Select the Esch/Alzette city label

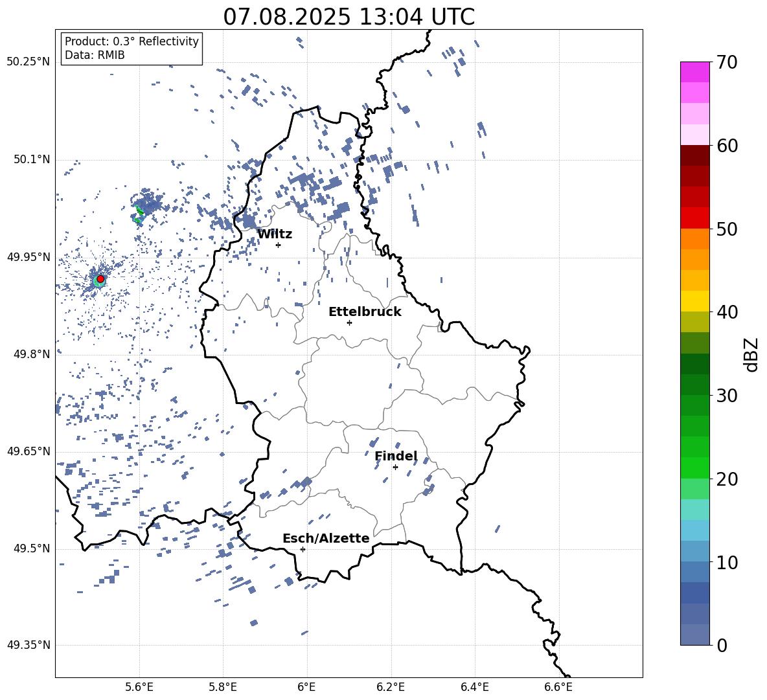326,538
